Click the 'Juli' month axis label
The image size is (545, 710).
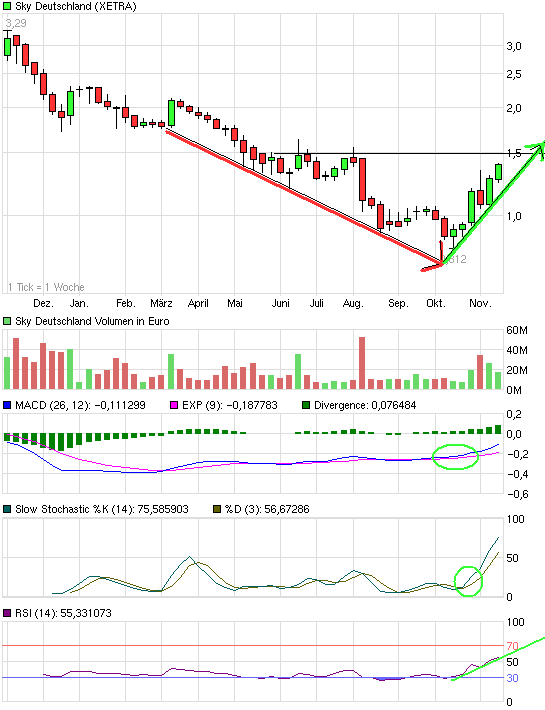point(316,303)
